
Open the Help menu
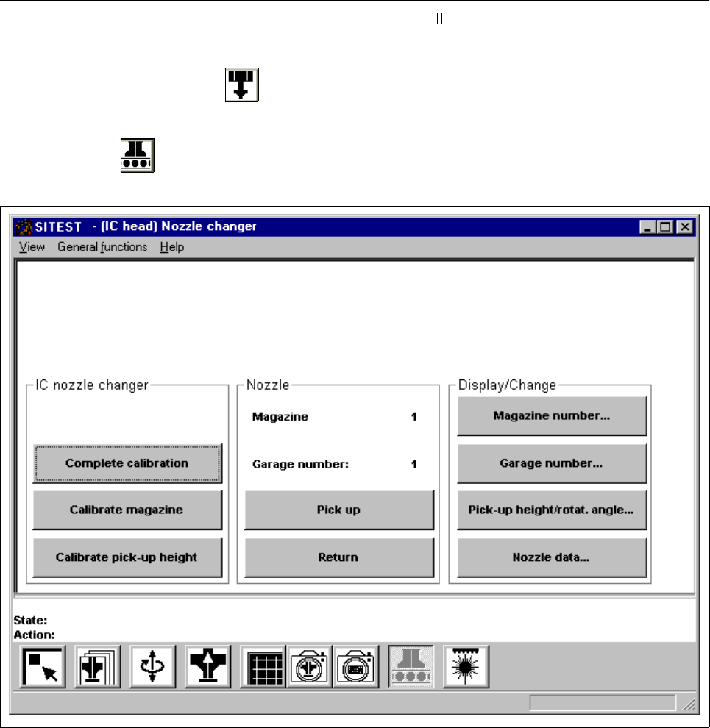click(172, 247)
